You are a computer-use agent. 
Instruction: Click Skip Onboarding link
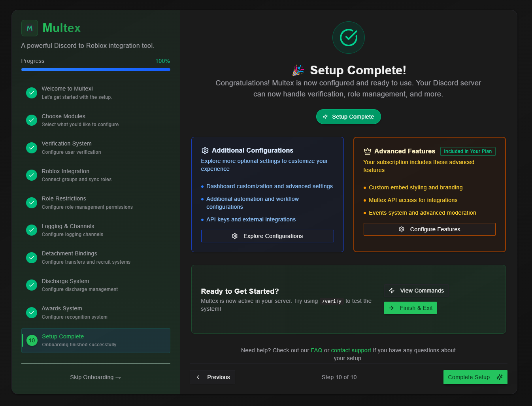click(x=96, y=377)
